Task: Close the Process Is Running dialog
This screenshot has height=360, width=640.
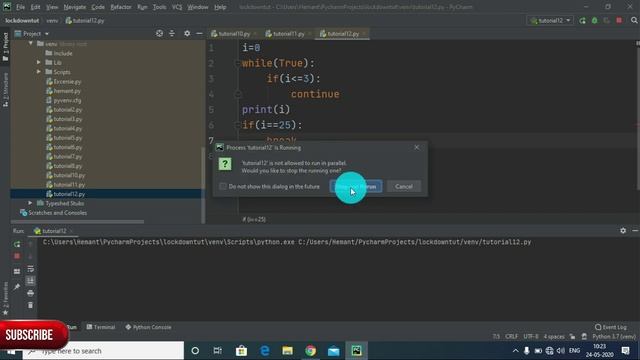Action: tap(416, 147)
